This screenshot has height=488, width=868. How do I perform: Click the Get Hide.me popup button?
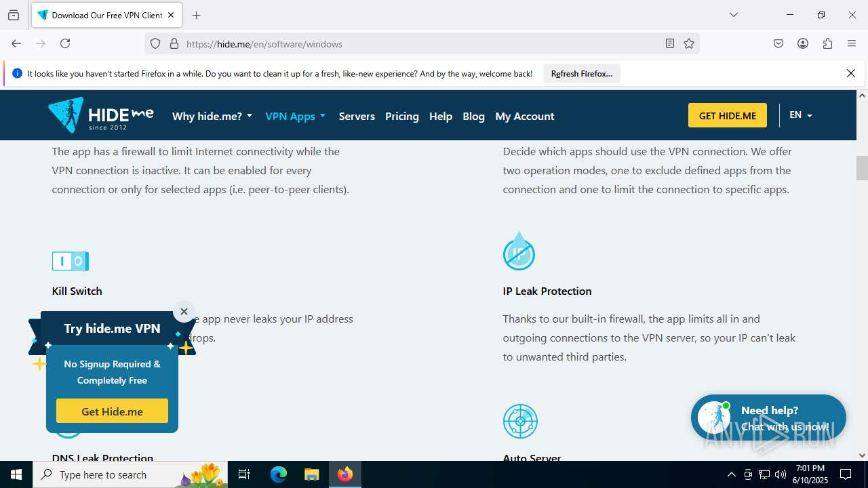(112, 411)
